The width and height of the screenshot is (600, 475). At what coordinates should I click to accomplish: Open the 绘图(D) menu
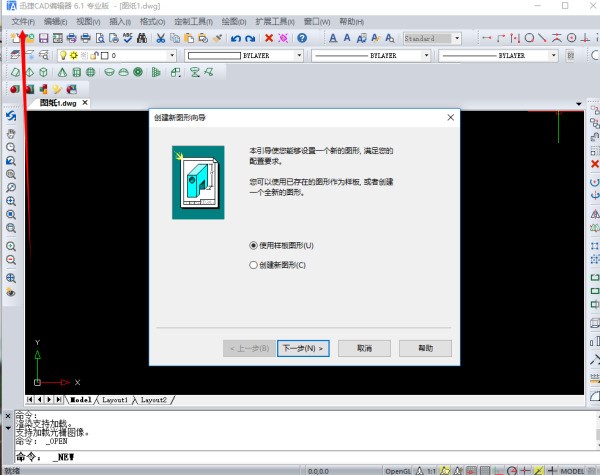click(234, 21)
